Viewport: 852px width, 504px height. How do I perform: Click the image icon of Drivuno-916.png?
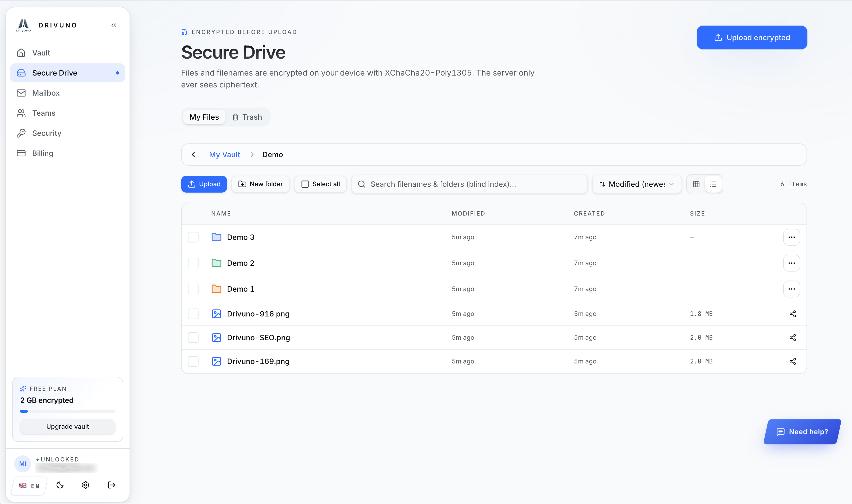coord(217,314)
